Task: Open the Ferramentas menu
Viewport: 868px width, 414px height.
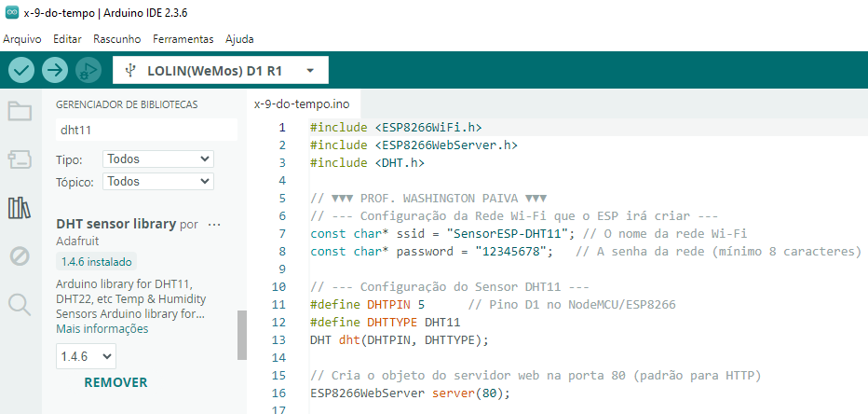Action: [183, 39]
